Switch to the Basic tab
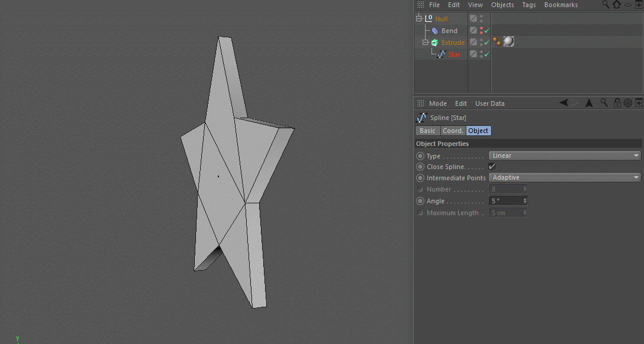Screen dimensions: 644x344 [x=427, y=131]
